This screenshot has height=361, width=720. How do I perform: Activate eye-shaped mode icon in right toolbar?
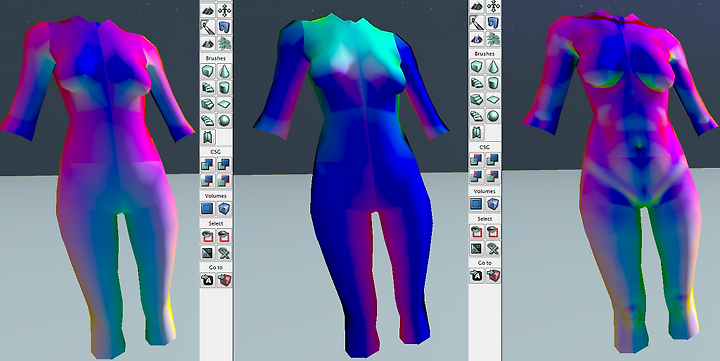(x=477, y=39)
